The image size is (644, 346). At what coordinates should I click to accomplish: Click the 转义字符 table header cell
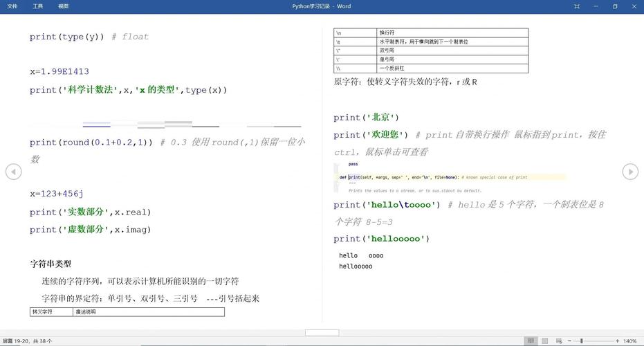[x=51, y=312]
